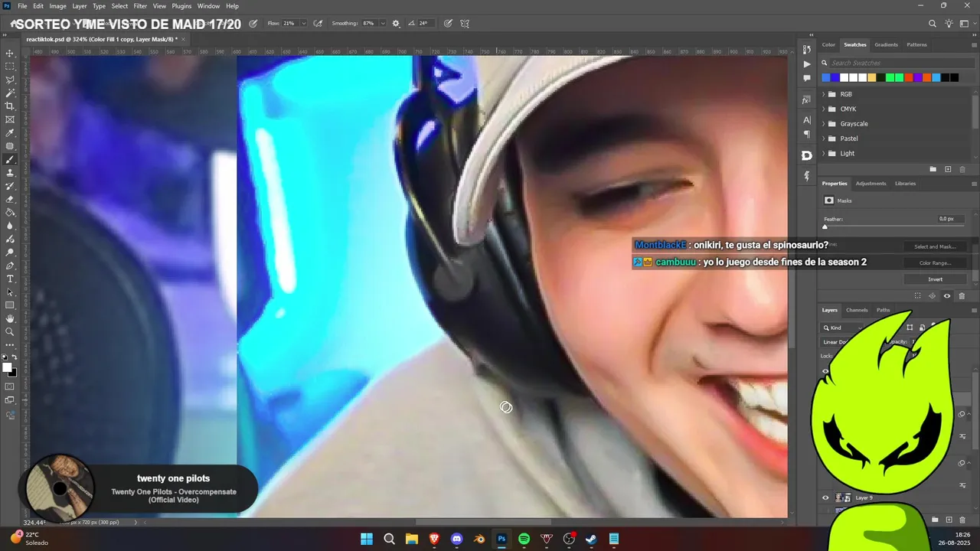Open the Patterns tab
Image resolution: width=980 pixels, height=551 pixels.
click(917, 44)
